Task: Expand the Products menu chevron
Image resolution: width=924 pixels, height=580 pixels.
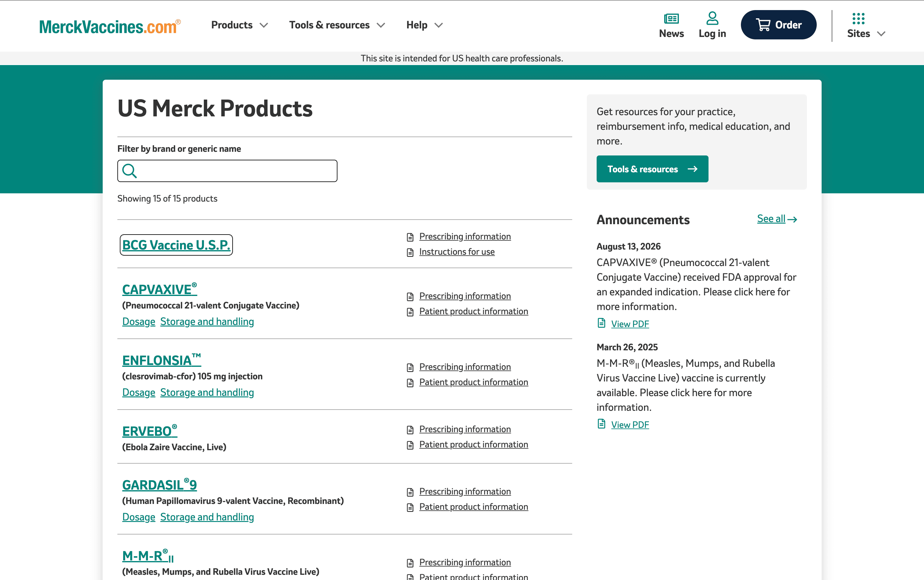Action: point(263,25)
